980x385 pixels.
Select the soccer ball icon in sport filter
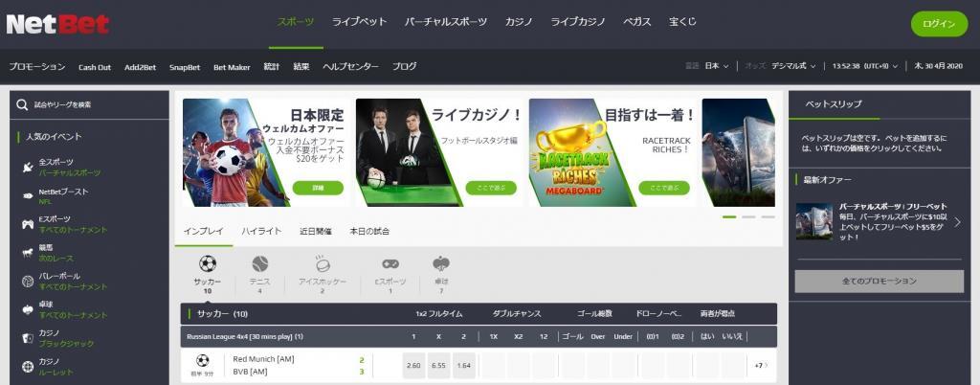tap(208, 263)
